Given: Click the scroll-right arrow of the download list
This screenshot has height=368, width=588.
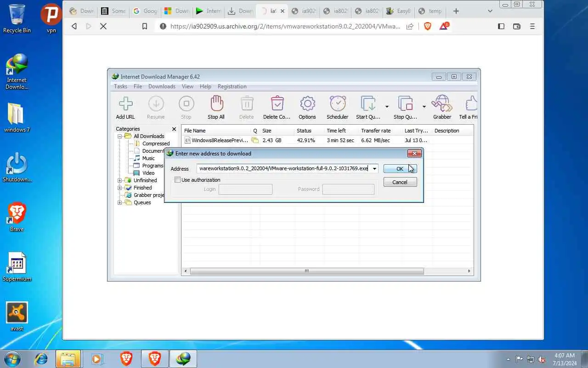Looking at the screenshot, I should pos(469,271).
